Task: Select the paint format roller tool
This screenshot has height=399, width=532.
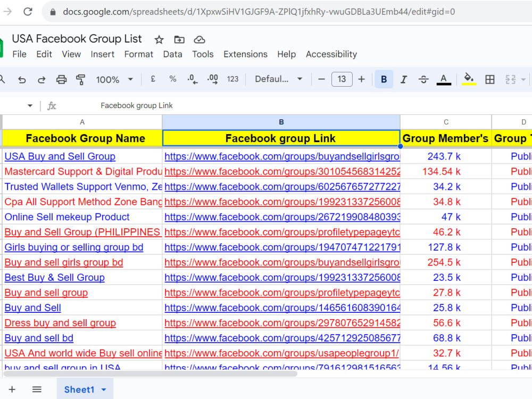Action: 81,80
